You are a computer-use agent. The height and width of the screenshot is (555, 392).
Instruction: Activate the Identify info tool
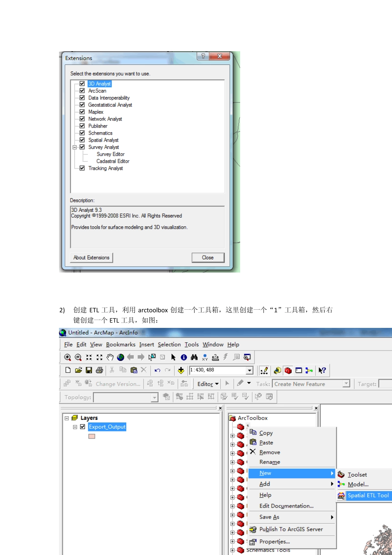(x=184, y=357)
